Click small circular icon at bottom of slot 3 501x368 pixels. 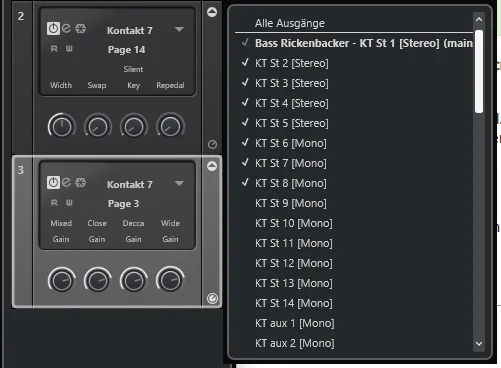(212, 298)
